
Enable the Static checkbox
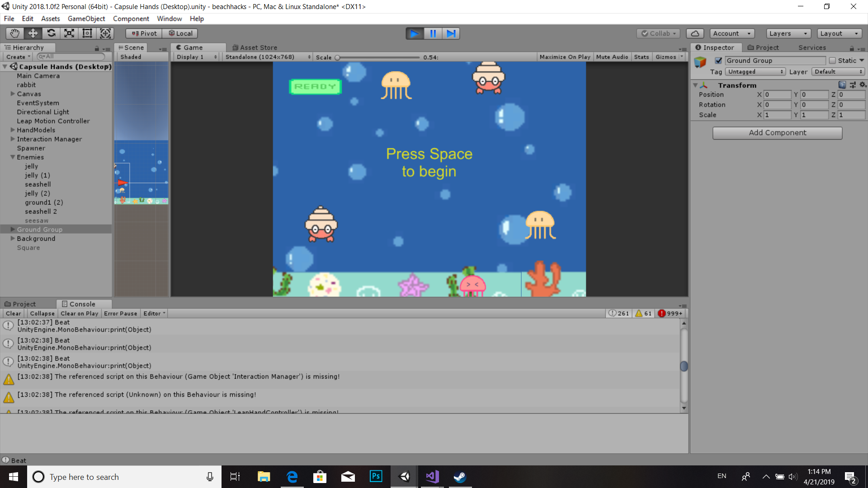click(x=832, y=61)
